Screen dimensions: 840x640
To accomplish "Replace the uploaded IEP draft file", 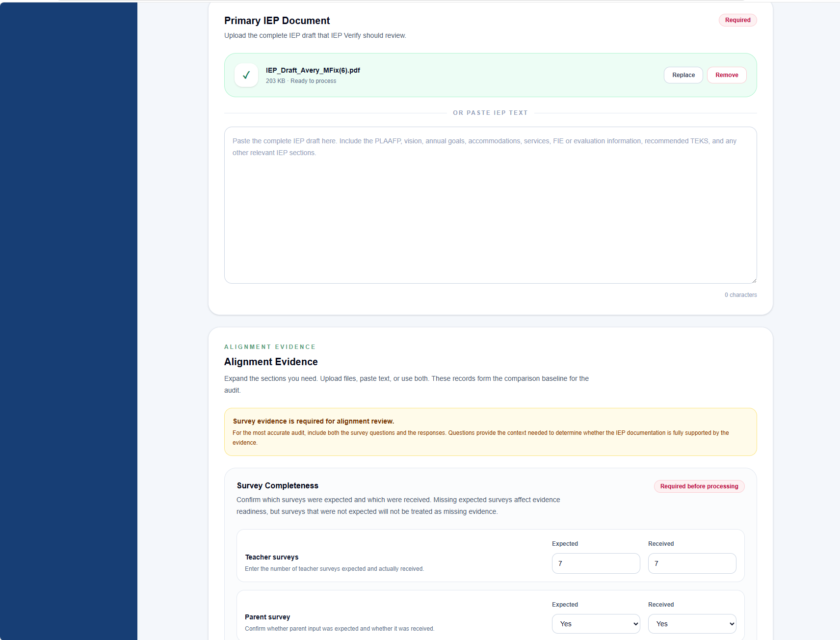I will click(x=683, y=75).
